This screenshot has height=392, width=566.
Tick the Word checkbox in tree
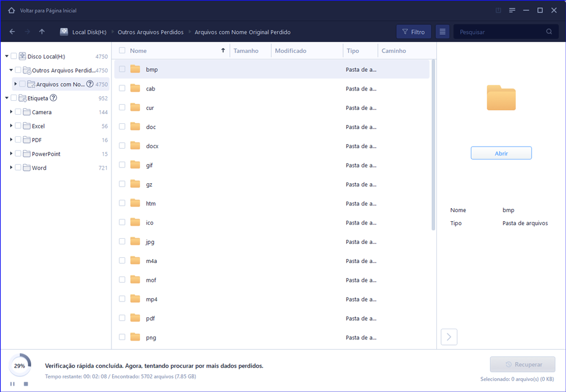(x=18, y=167)
